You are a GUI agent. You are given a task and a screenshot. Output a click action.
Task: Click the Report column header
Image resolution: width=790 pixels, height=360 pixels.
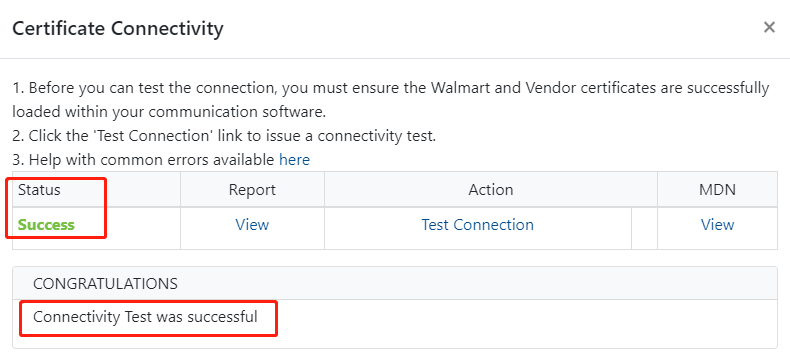pos(252,189)
